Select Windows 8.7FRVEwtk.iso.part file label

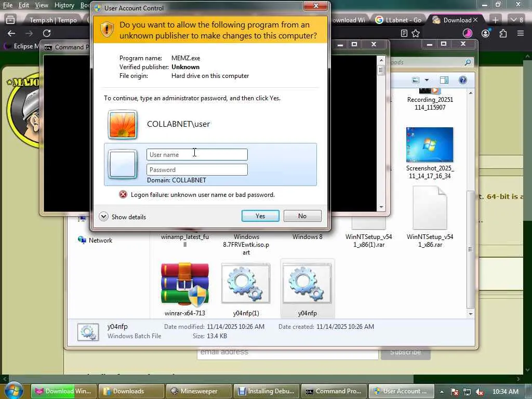click(x=246, y=244)
